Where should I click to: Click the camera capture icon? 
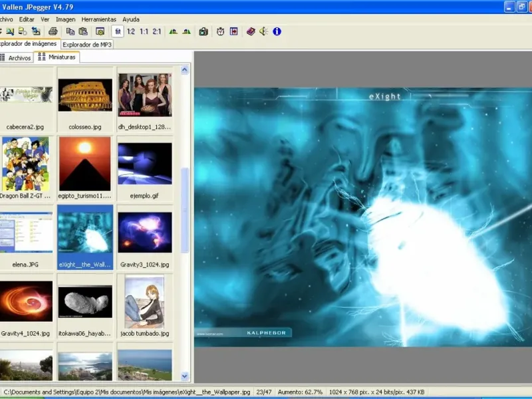(x=203, y=31)
